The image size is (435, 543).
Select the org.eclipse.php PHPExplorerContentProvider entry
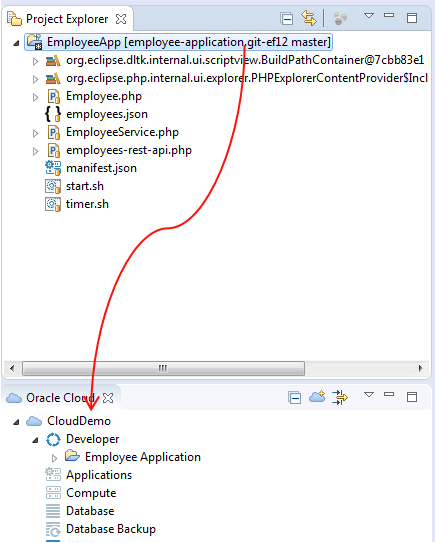pos(247,78)
